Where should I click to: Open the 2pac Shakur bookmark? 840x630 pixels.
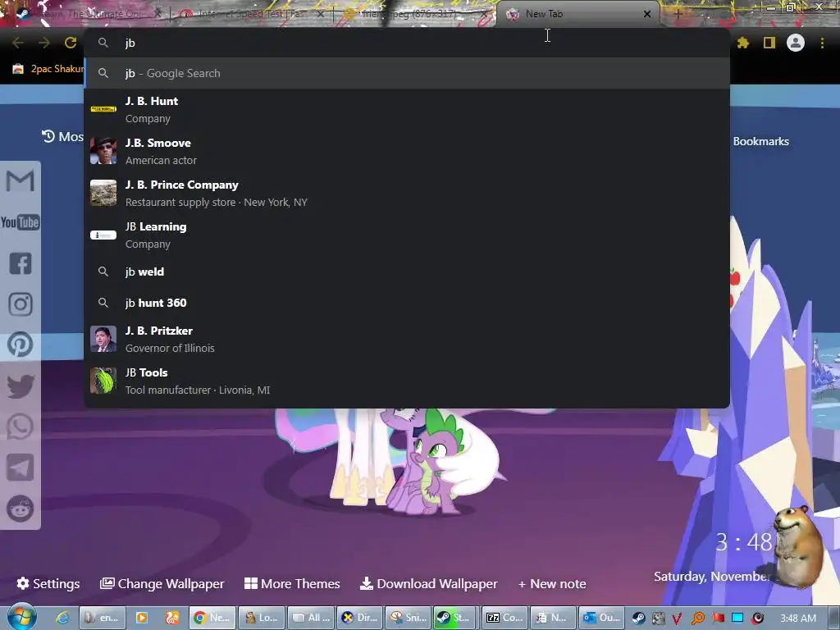click(48, 69)
